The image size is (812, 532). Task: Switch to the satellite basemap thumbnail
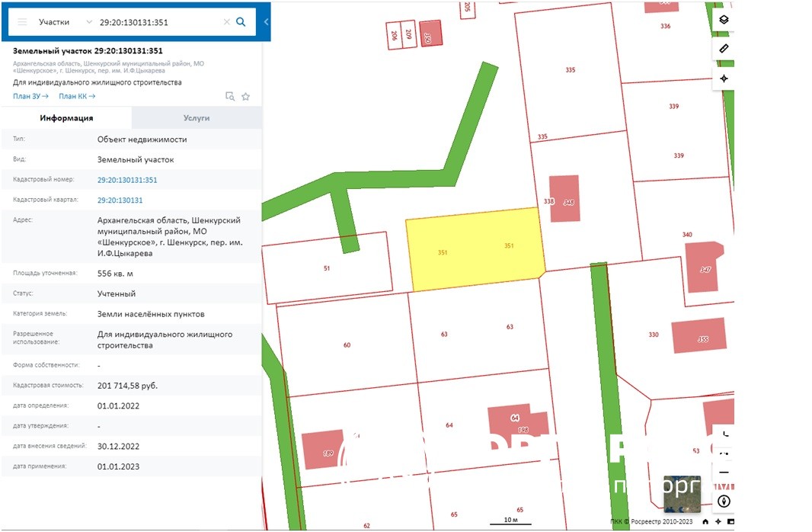pyautogui.click(x=681, y=493)
